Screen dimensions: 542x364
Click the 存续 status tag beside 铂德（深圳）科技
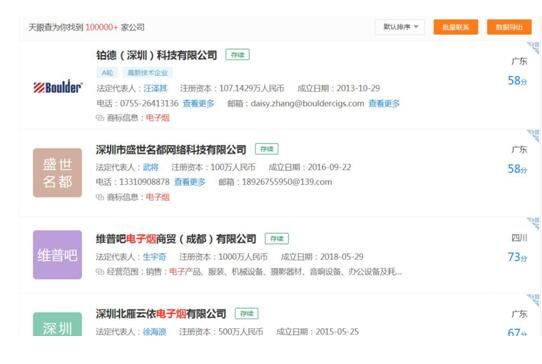click(x=237, y=55)
